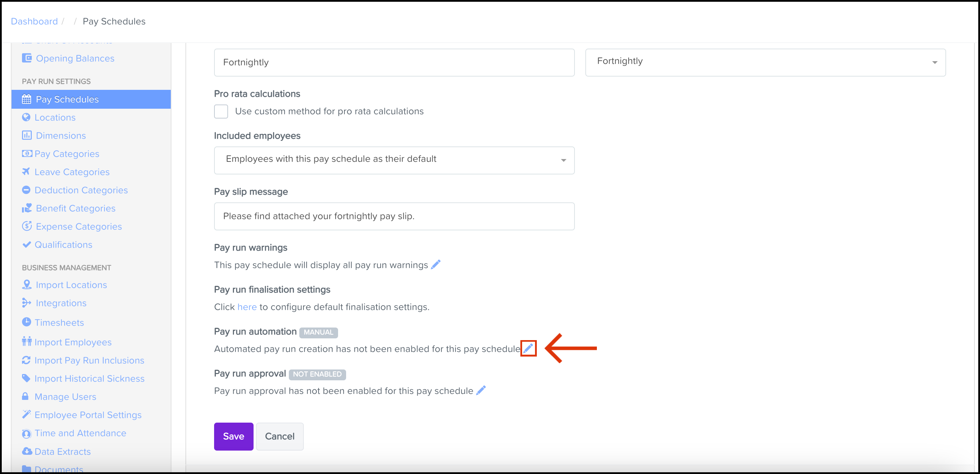Click the Data Extracts cloud download icon
The height and width of the screenshot is (474, 980).
tap(27, 451)
